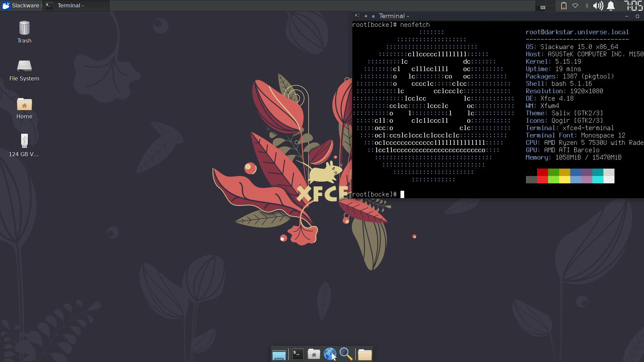The height and width of the screenshot is (362, 644).
Task: Toggle stick window plus button in titlebar
Action: [x=366, y=16]
